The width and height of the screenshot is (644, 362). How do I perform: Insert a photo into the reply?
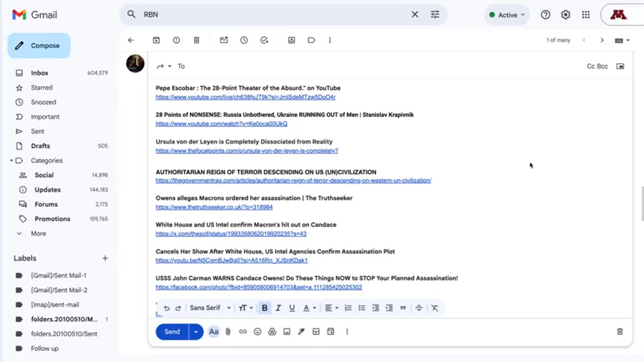(x=287, y=332)
